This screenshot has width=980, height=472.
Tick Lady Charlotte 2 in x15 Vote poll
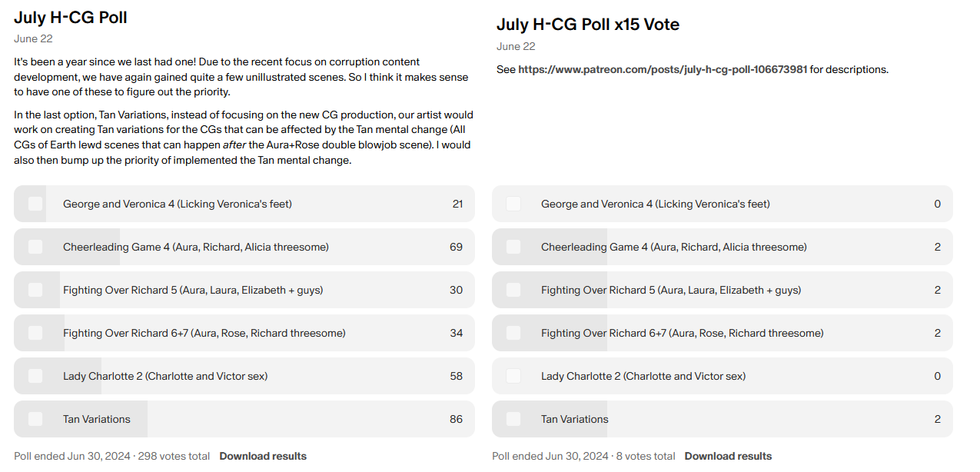[513, 376]
